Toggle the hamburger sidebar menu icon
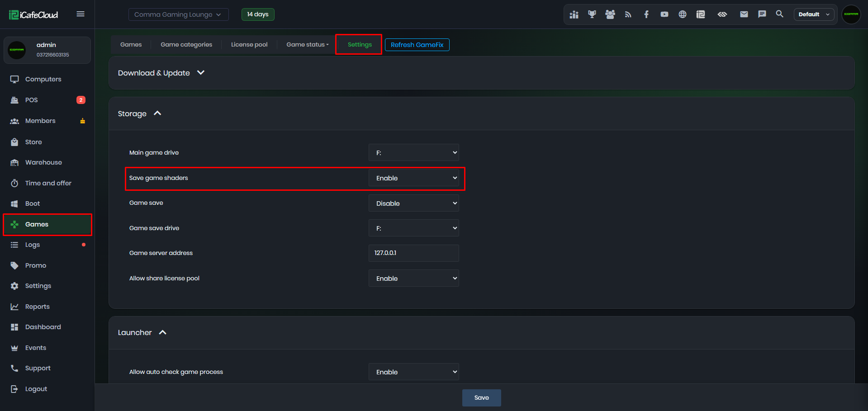 81,14
